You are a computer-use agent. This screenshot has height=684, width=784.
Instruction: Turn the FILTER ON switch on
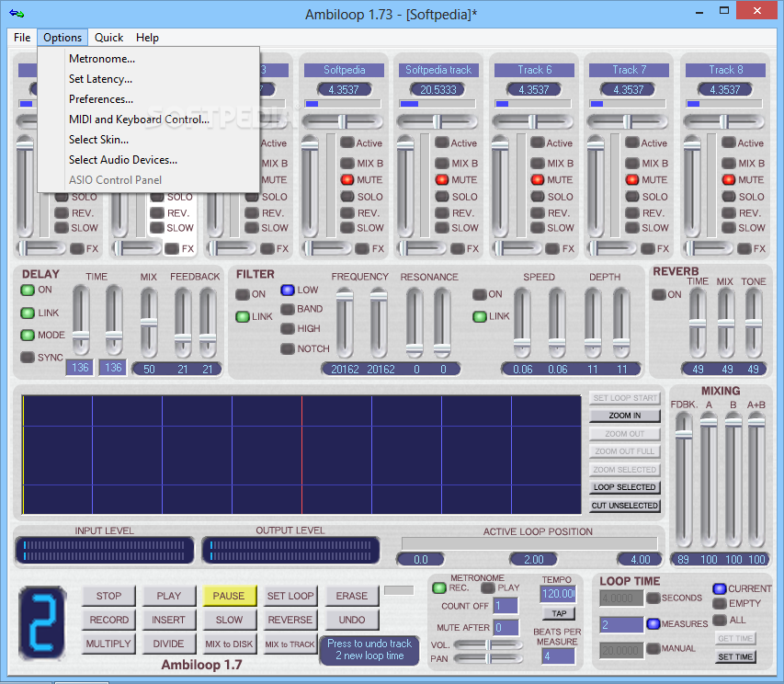(x=243, y=294)
